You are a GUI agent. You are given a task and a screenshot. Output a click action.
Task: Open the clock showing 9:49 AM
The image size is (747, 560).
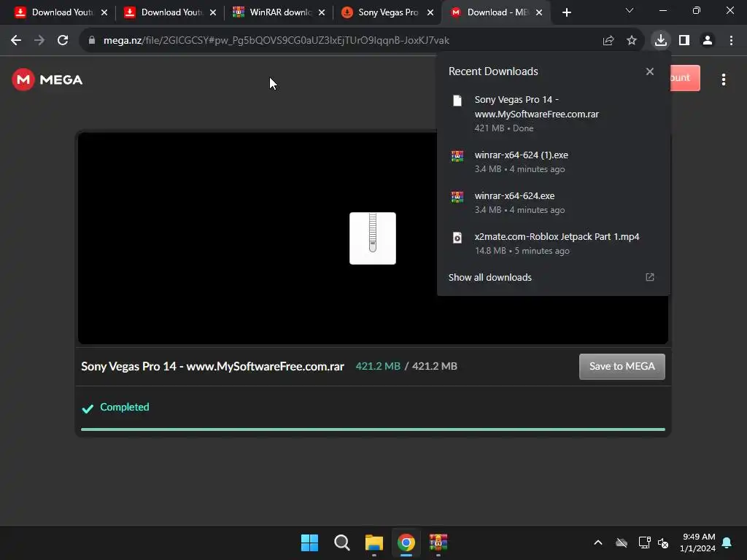697,542
